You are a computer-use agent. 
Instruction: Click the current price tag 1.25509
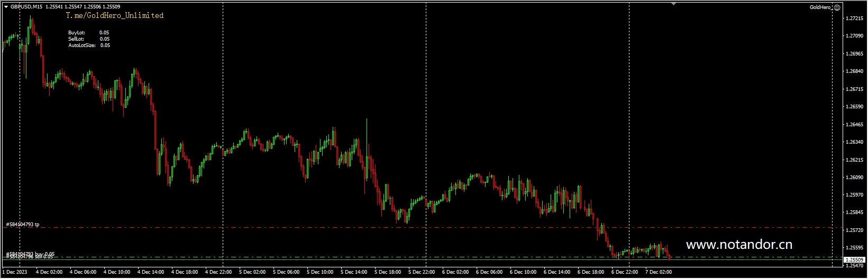(x=854, y=260)
